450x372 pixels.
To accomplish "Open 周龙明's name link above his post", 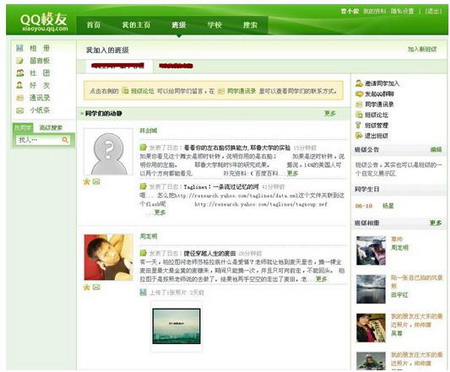I will coord(148,236).
